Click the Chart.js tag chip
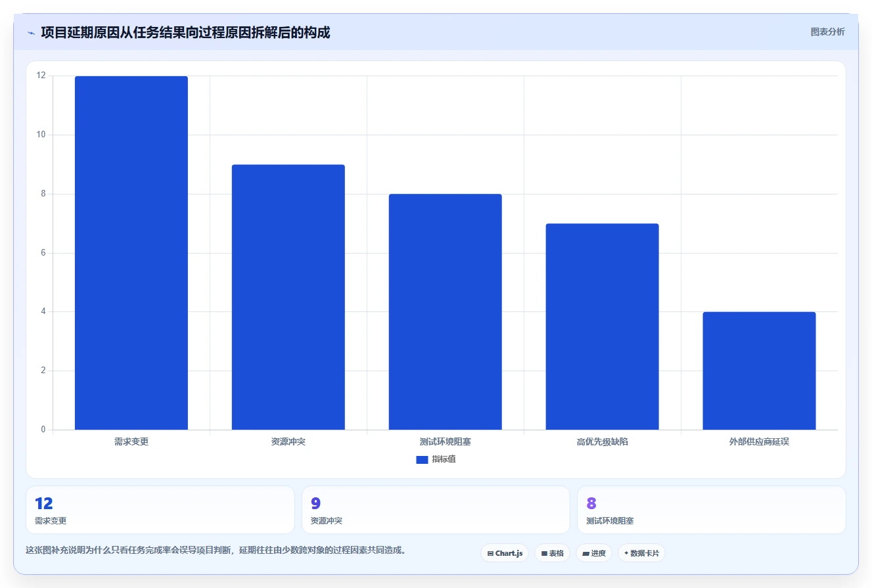872x588 pixels. pos(505,553)
